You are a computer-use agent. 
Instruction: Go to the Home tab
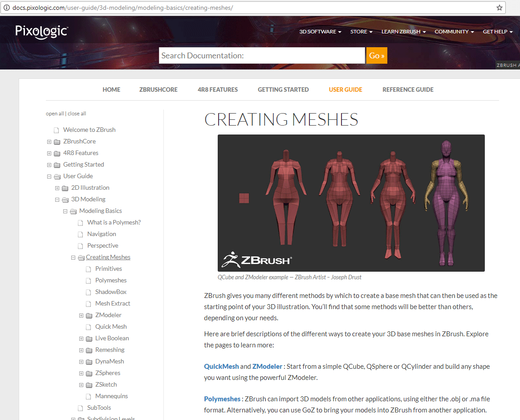111,90
